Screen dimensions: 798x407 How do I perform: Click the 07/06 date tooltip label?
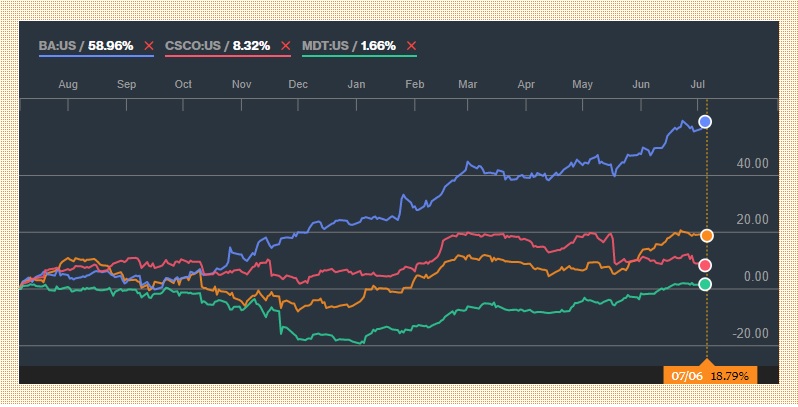coord(685,376)
